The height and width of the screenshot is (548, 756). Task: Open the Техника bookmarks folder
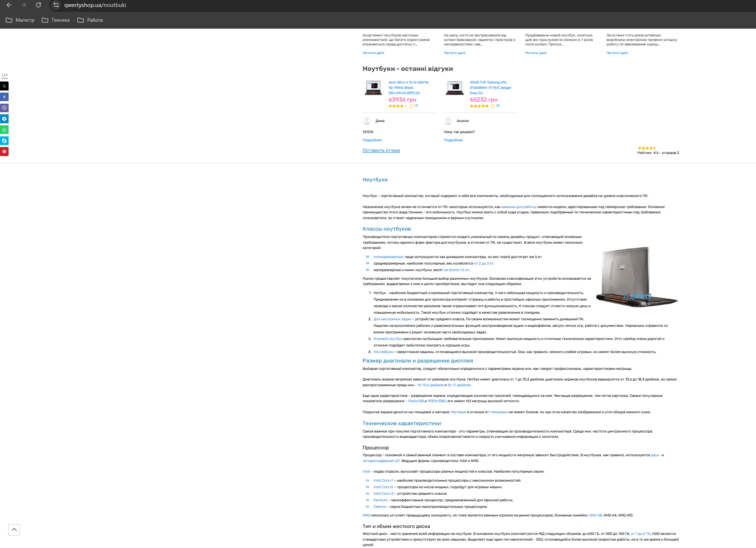(56, 20)
